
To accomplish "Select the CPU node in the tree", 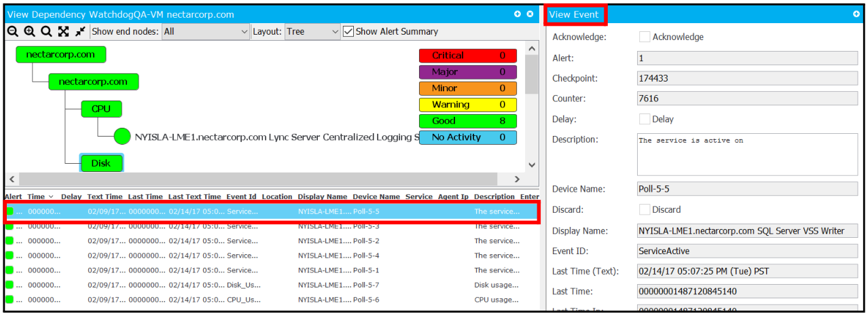I will tap(101, 109).
